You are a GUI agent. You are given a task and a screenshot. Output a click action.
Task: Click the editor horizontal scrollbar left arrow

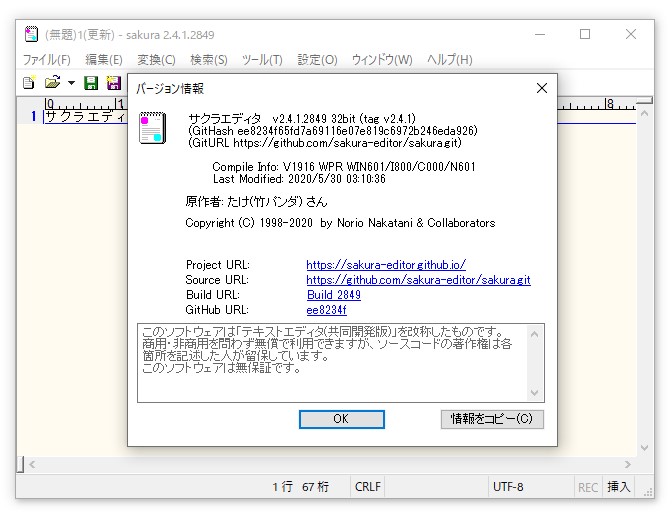pos(32,464)
